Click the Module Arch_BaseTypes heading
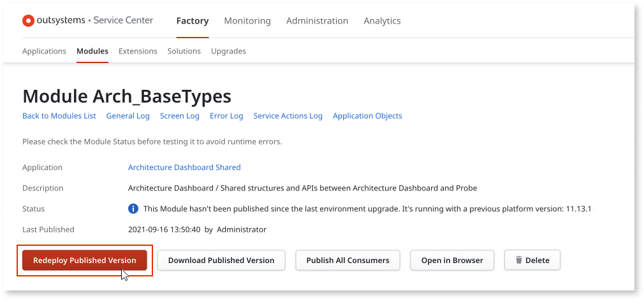The height and width of the screenshot is (300, 644). click(127, 96)
